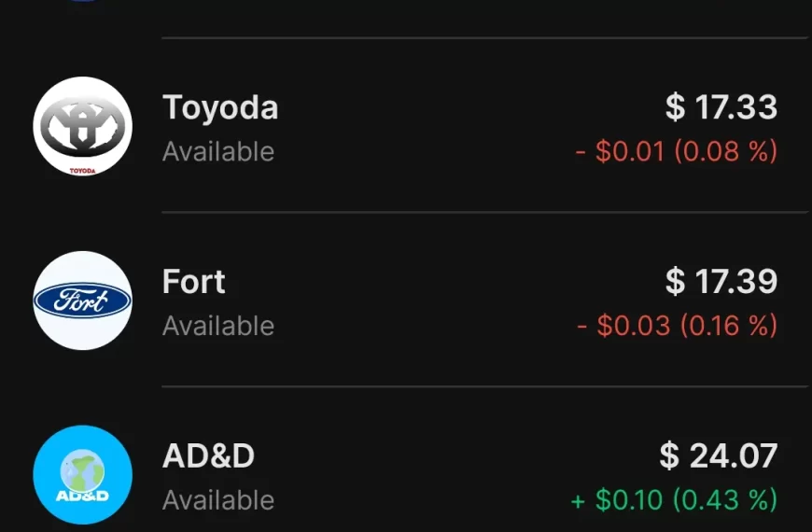The image size is (812, 532).
Task: Tap the AD&D circular logo
Action: (x=82, y=475)
